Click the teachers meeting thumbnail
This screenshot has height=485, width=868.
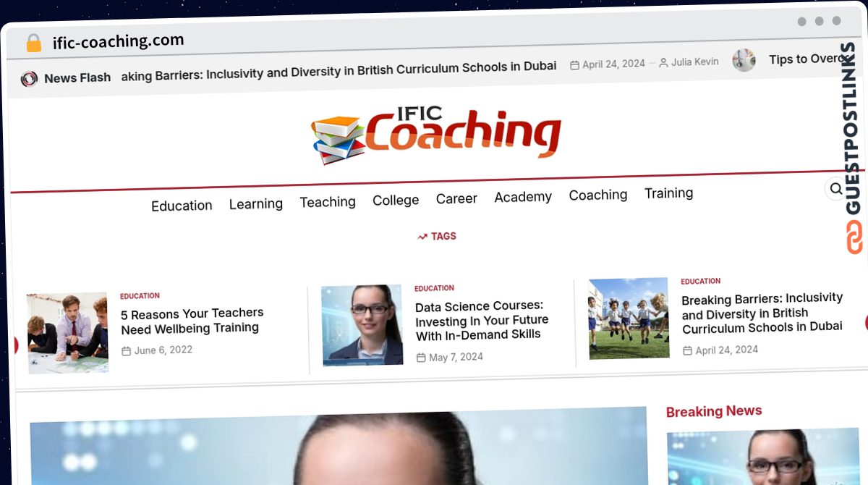[x=67, y=333]
